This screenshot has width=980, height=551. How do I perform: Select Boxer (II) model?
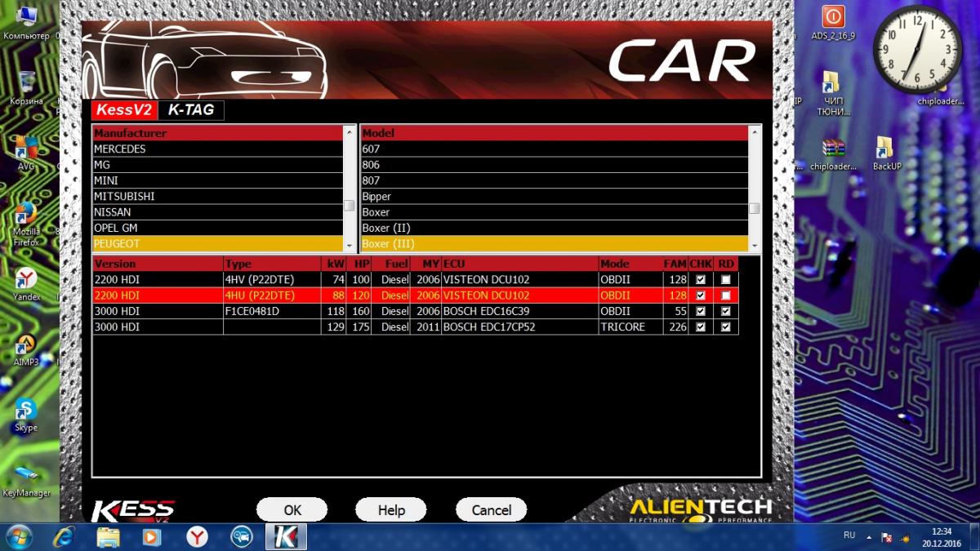tap(555, 228)
